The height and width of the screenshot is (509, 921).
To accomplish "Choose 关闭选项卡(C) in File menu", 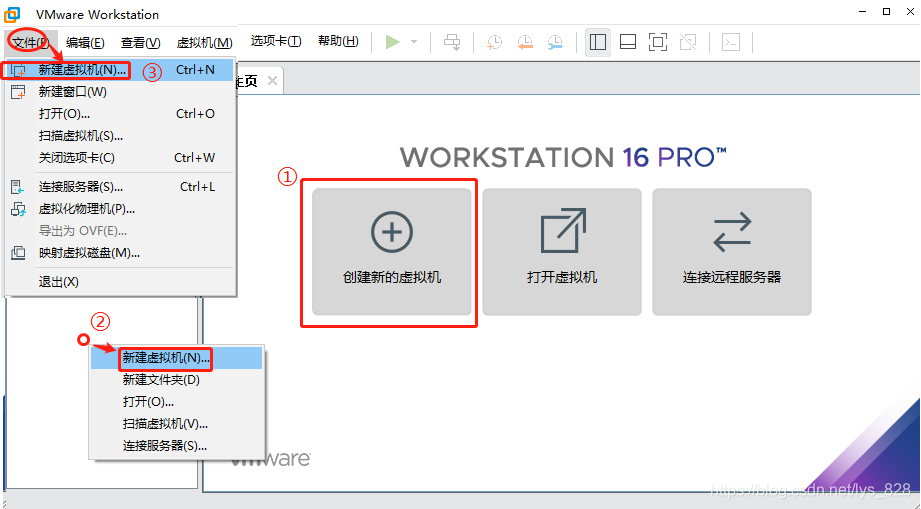I will (x=120, y=158).
